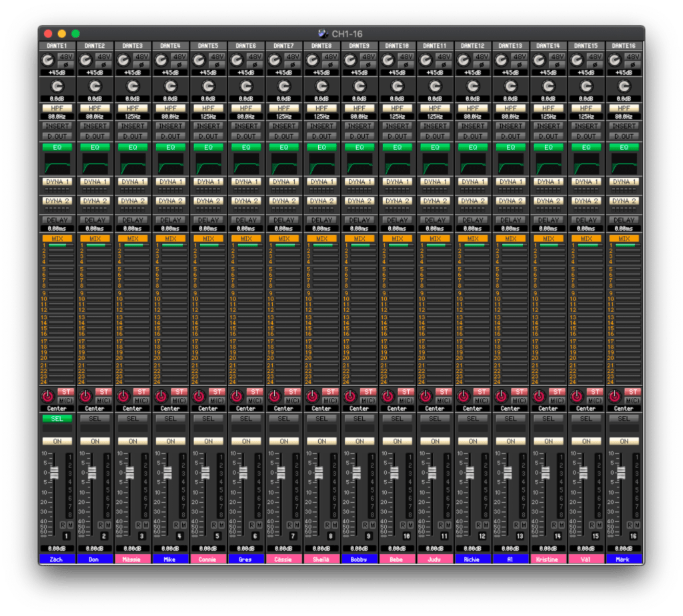Viewport: 683px width, 616px height.
Task: Click the small R button on Don's channel
Action: [101, 525]
